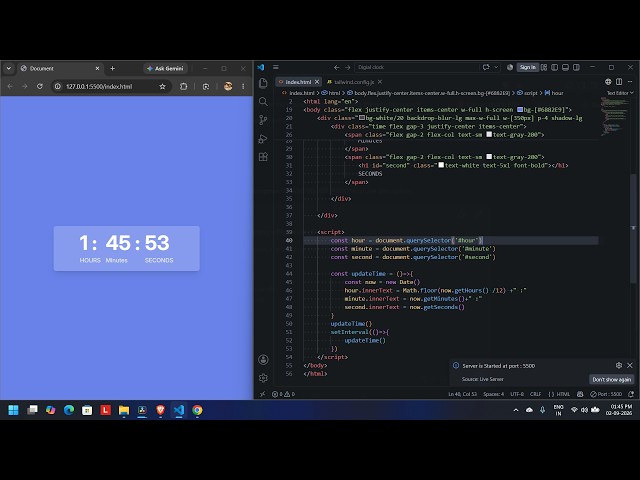
Task: Close the index.html editor tab
Action: pyautogui.click(x=317, y=82)
